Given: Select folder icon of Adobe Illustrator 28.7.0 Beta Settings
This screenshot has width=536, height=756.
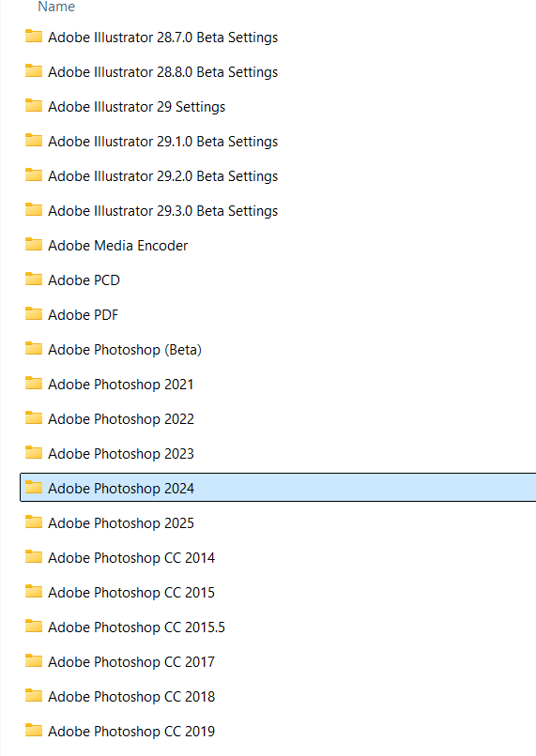Looking at the screenshot, I should [x=34, y=37].
